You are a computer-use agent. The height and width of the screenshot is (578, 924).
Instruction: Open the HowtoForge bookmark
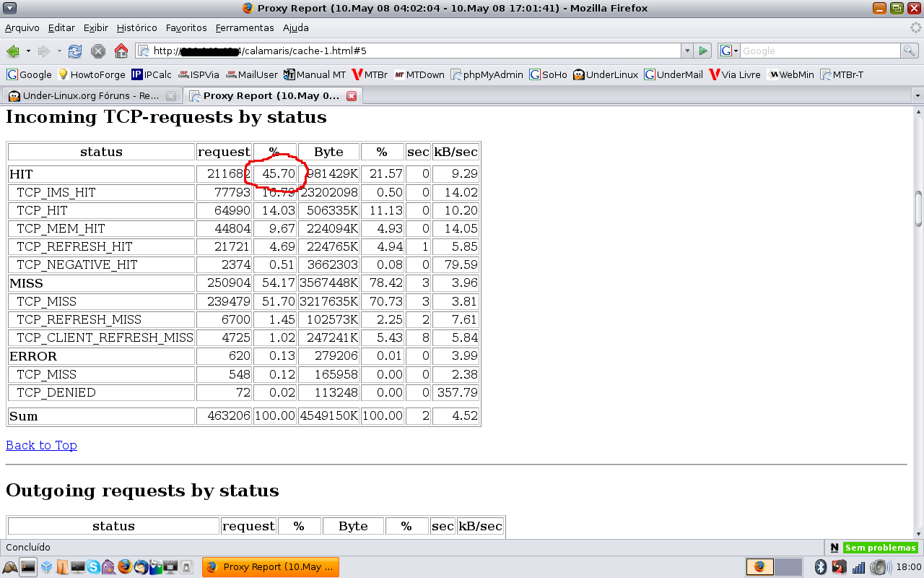click(x=91, y=74)
